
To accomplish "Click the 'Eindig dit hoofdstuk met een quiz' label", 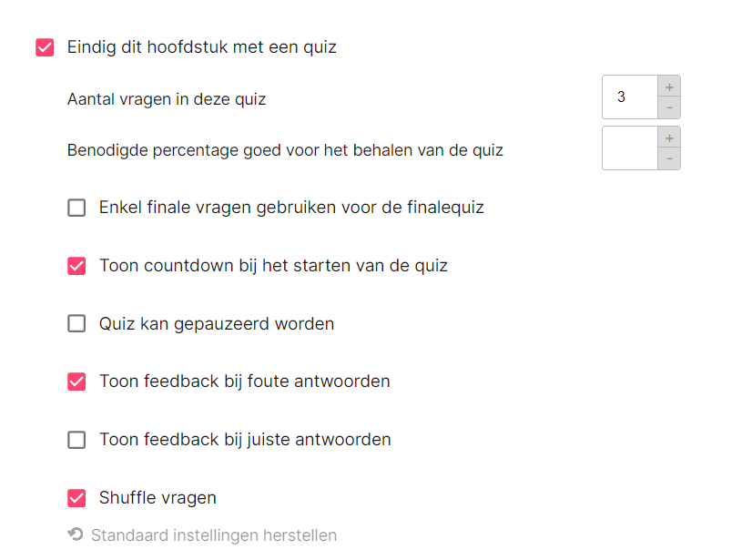I will point(202,47).
